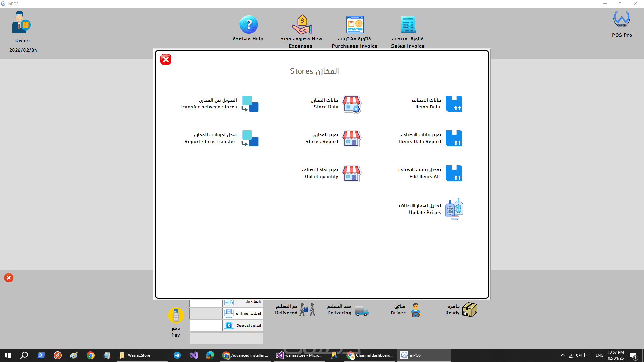
Task: Open Store Data shop icon
Action: 352,104
